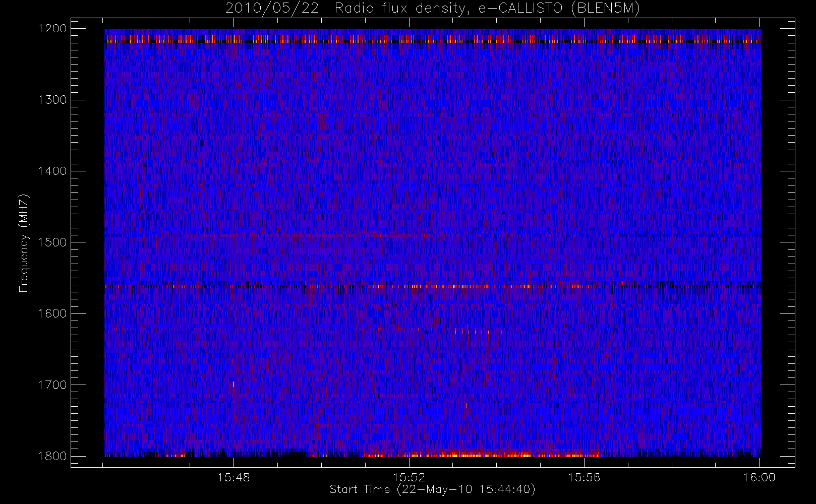Viewport: 816px width, 504px height.
Task: Select the 'Frequency (MHz)' y-axis label
Action: point(24,243)
